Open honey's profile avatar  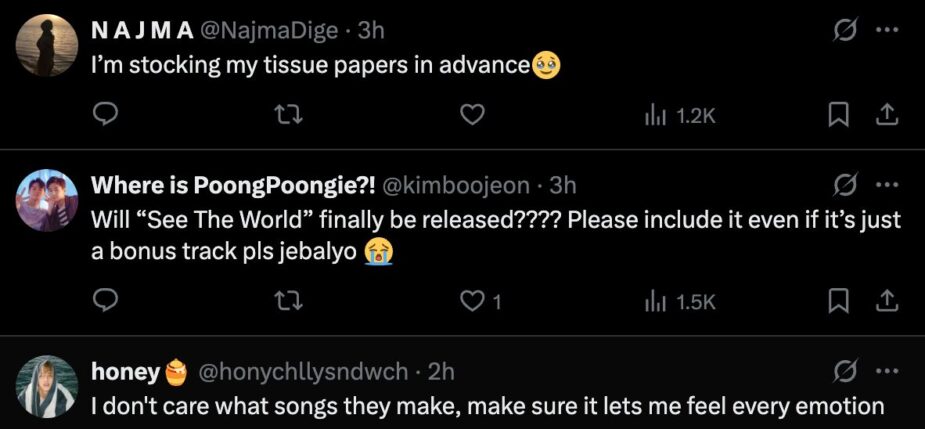pos(47,386)
